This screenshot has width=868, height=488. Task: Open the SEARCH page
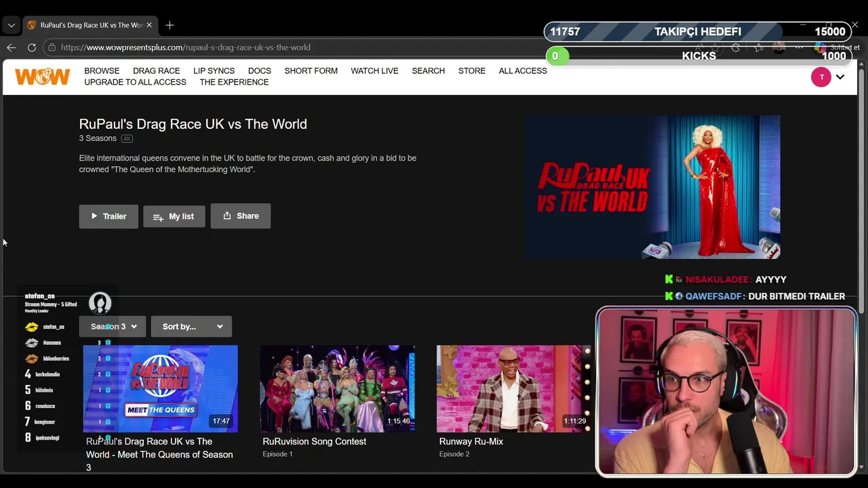(x=429, y=70)
